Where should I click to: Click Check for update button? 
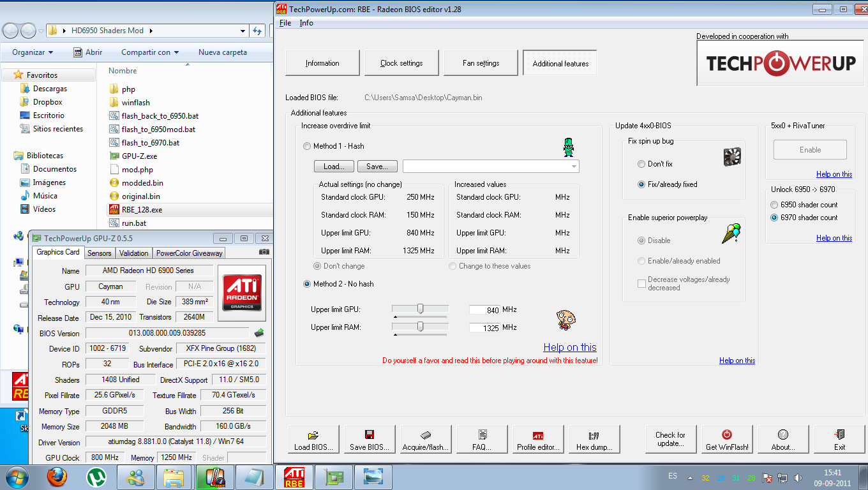point(670,440)
